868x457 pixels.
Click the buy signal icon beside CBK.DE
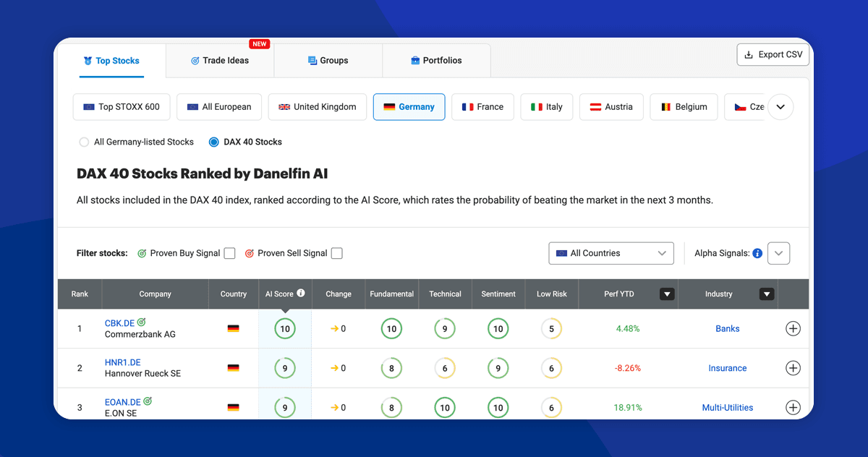[142, 323]
